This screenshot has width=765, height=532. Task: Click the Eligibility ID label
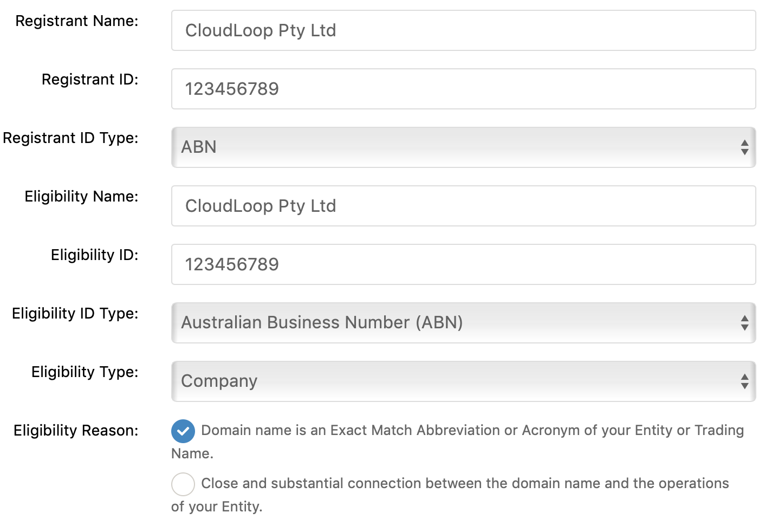95,255
